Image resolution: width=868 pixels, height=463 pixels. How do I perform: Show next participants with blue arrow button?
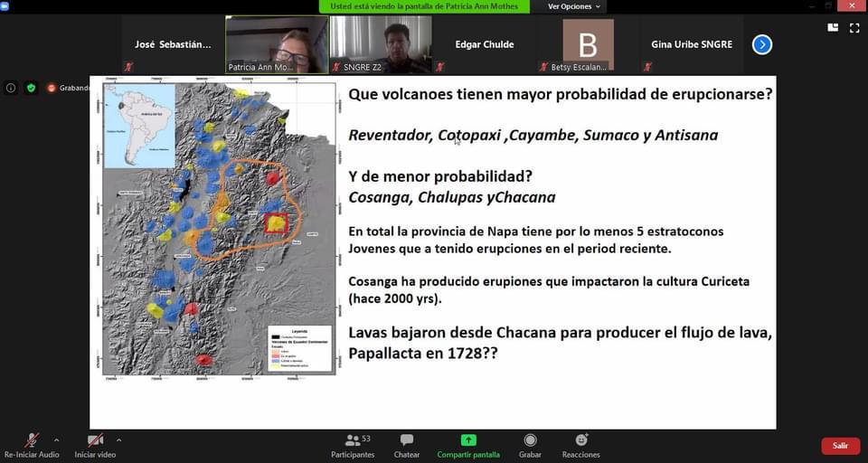[x=761, y=44]
